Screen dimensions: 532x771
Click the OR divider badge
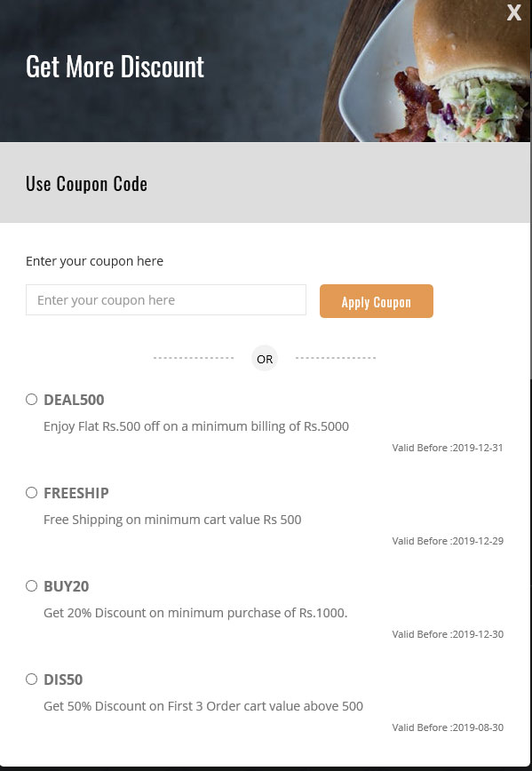265,359
